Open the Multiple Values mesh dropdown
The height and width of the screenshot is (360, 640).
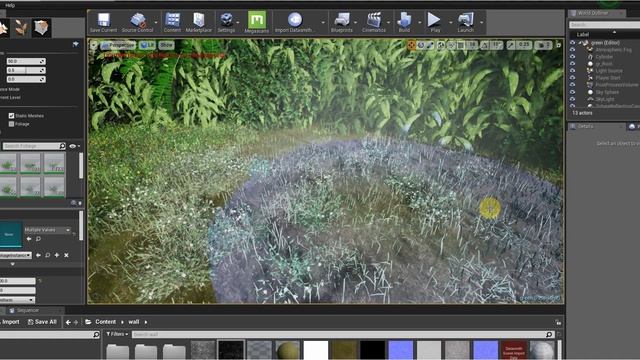point(48,230)
